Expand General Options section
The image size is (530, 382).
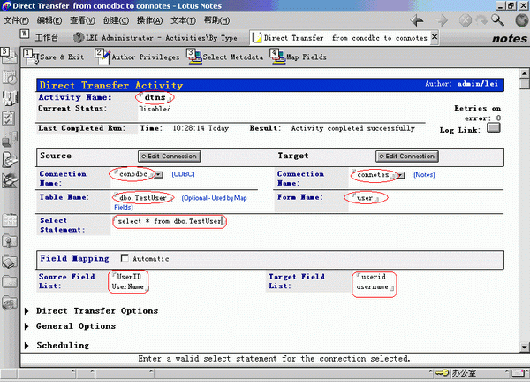pos(27,327)
